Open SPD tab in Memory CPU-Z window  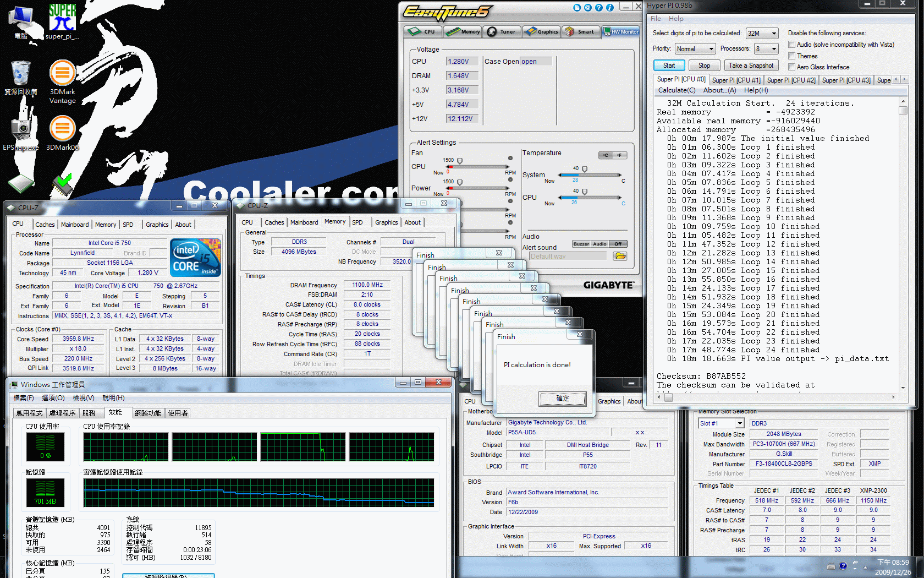pyautogui.click(x=358, y=222)
